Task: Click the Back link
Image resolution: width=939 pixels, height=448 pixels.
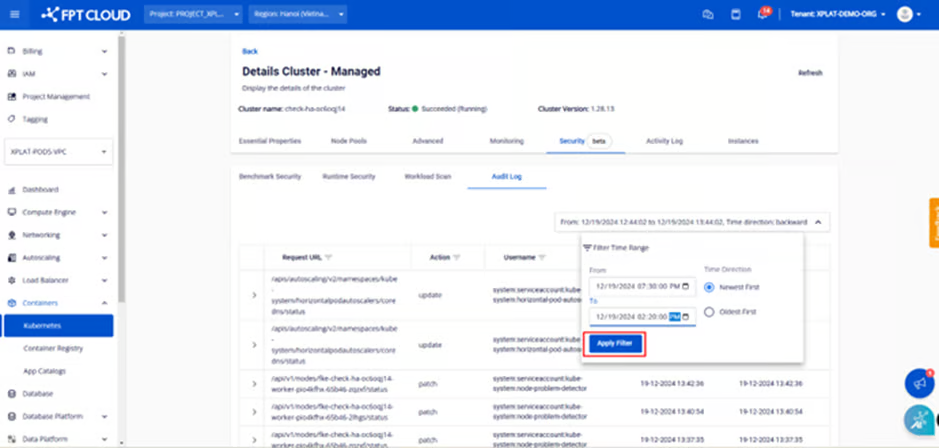Action: click(x=249, y=51)
